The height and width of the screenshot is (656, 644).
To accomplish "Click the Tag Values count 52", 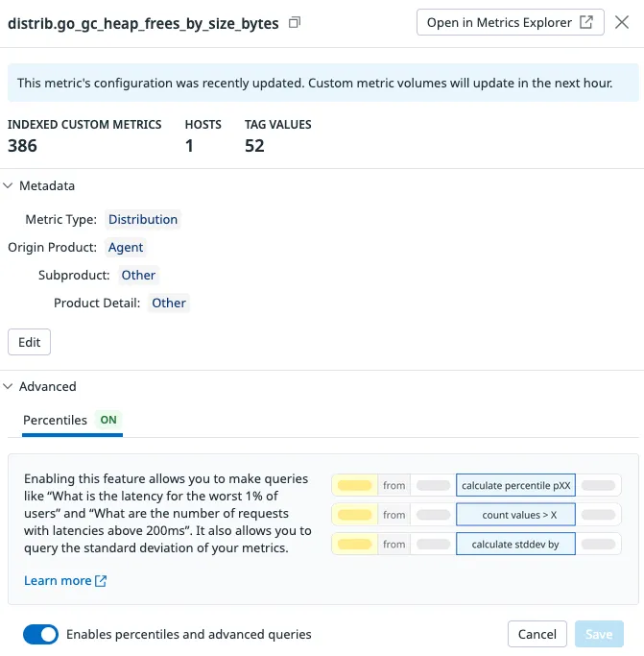I will tap(254, 146).
